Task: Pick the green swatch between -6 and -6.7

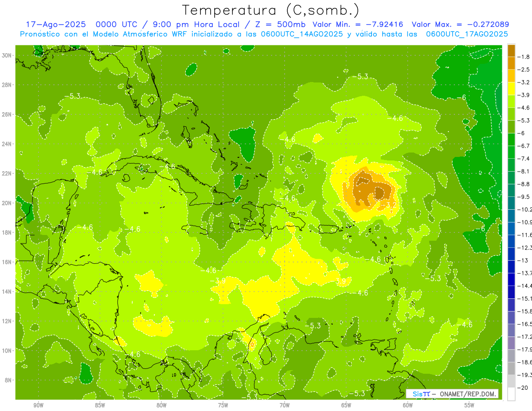Action: point(511,139)
